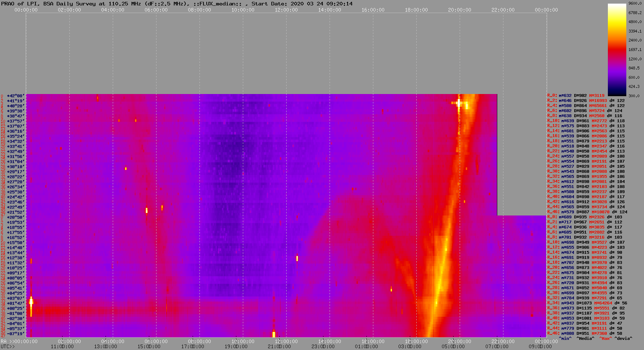Click the stats row showing M=16993

point(586,101)
